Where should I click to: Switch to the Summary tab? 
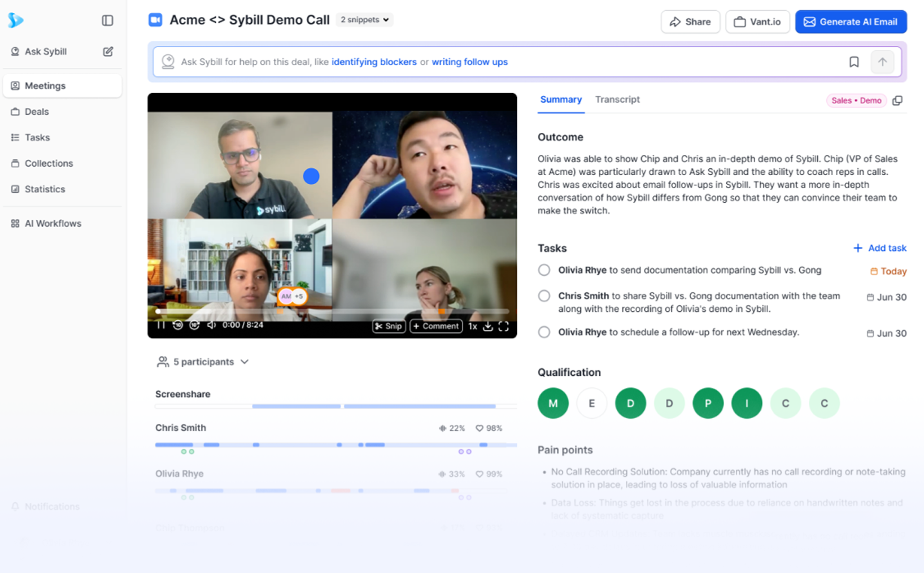coord(561,100)
